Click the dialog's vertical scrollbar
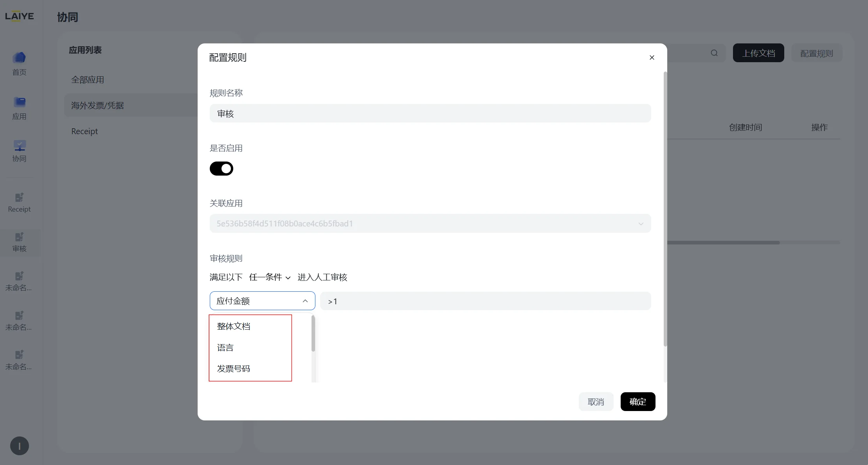Viewport: 868px width, 465px height. click(665, 209)
